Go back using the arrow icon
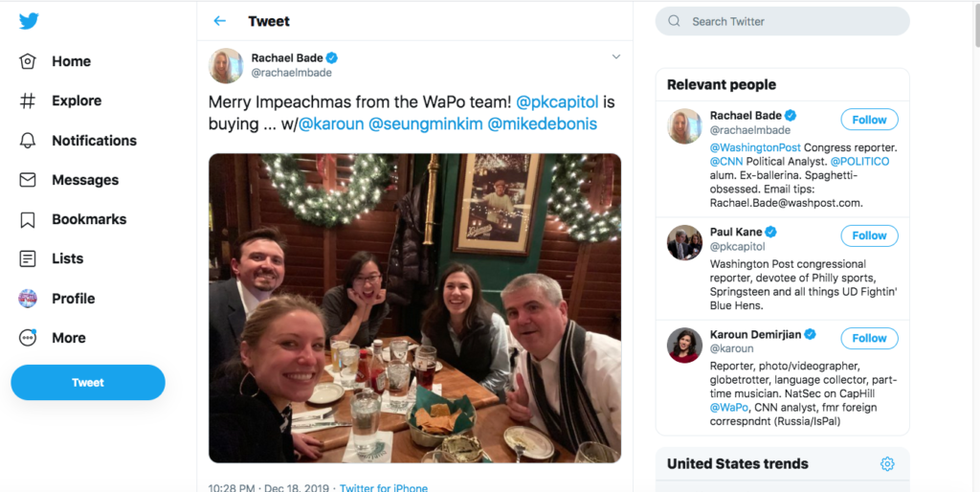The height and width of the screenshot is (492, 980). tap(220, 21)
